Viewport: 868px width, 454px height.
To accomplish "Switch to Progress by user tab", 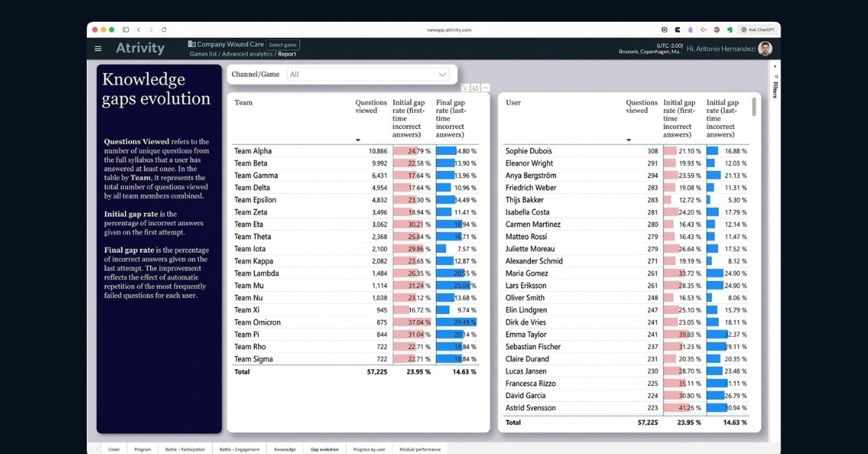I will coord(370,449).
